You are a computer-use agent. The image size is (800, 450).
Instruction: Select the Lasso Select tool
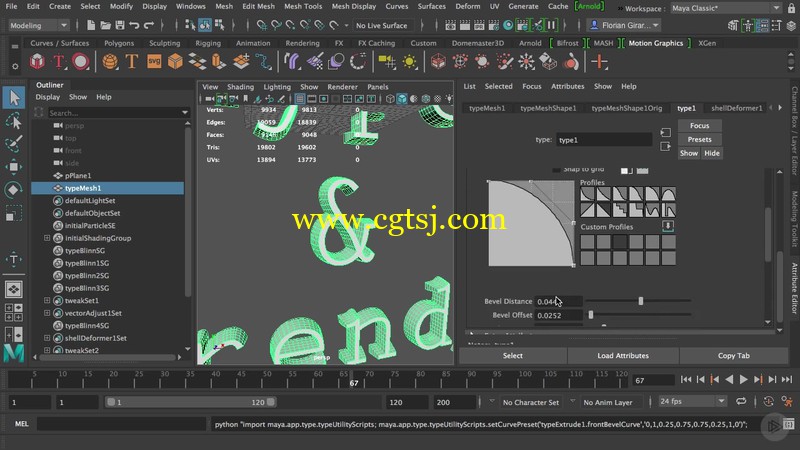click(x=14, y=121)
